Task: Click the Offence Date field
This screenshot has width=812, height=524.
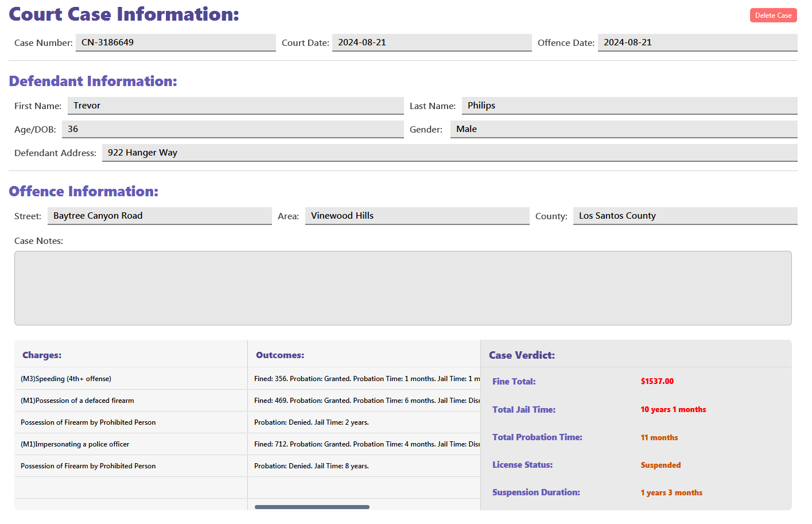Action: [x=697, y=42]
